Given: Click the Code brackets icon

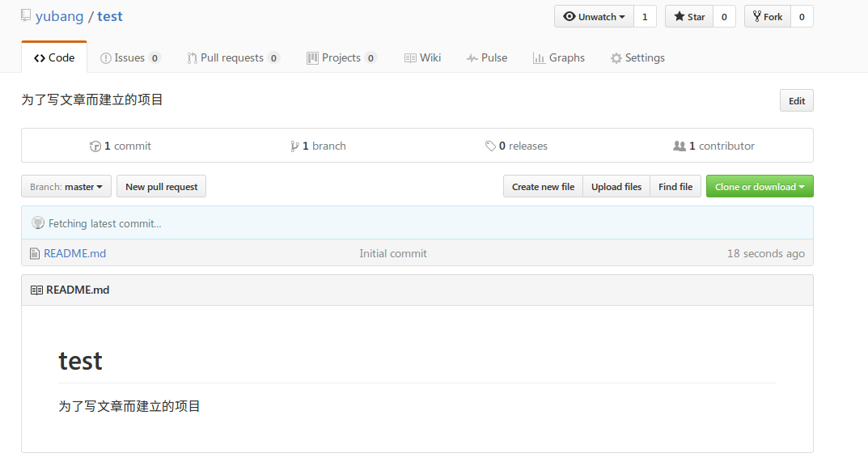Looking at the screenshot, I should click(40, 58).
